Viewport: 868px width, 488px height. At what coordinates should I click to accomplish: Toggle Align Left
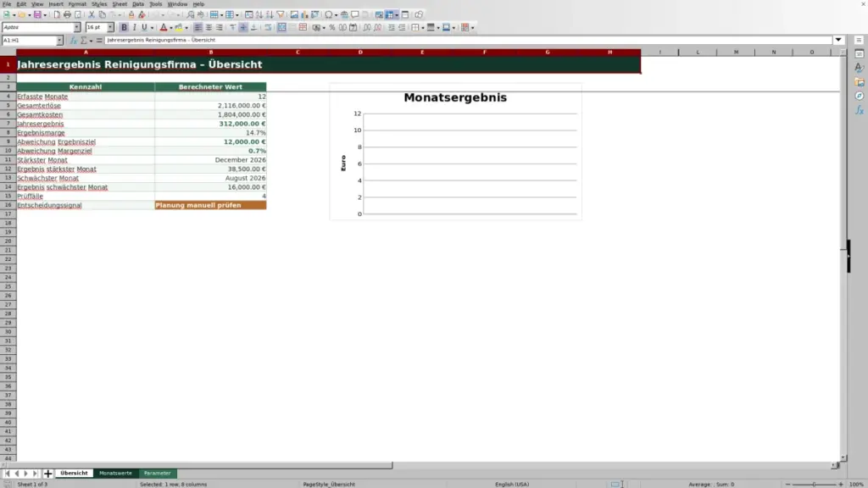[198, 27]
